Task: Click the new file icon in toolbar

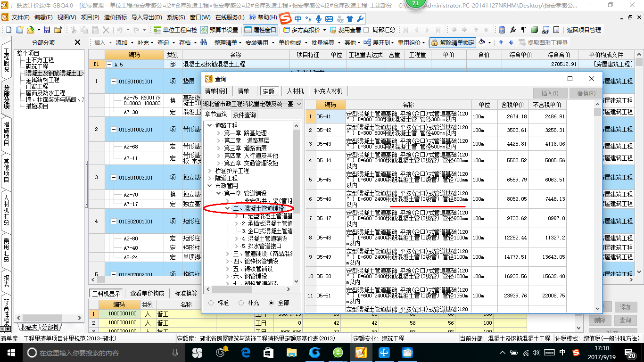Action: click(x=9, y=30)
